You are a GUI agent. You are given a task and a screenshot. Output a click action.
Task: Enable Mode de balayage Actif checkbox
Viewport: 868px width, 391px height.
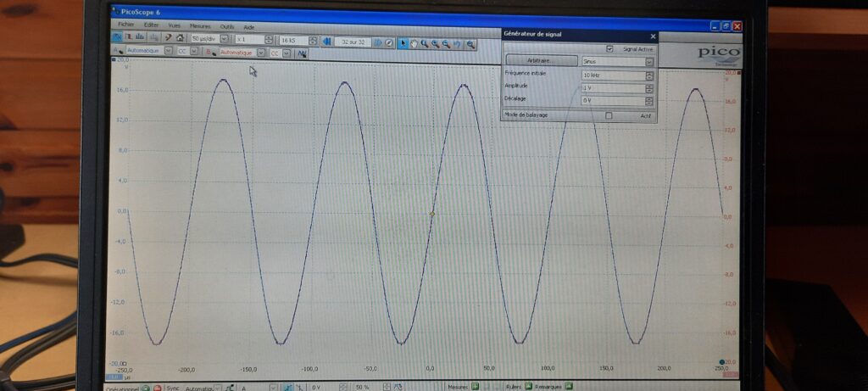[x=609, y=115]
